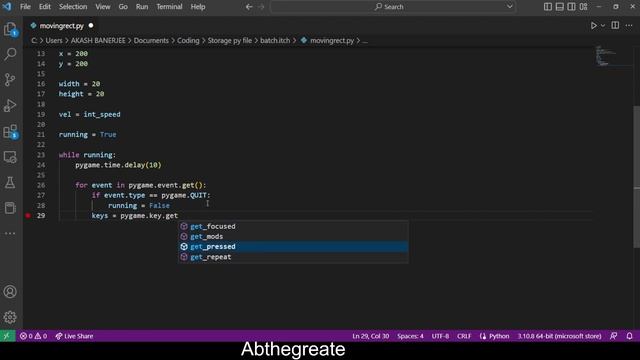This screenshot has height=360, width=640.
Task: Toggle Panel layout icon in title bar
Action: [560, 7]
